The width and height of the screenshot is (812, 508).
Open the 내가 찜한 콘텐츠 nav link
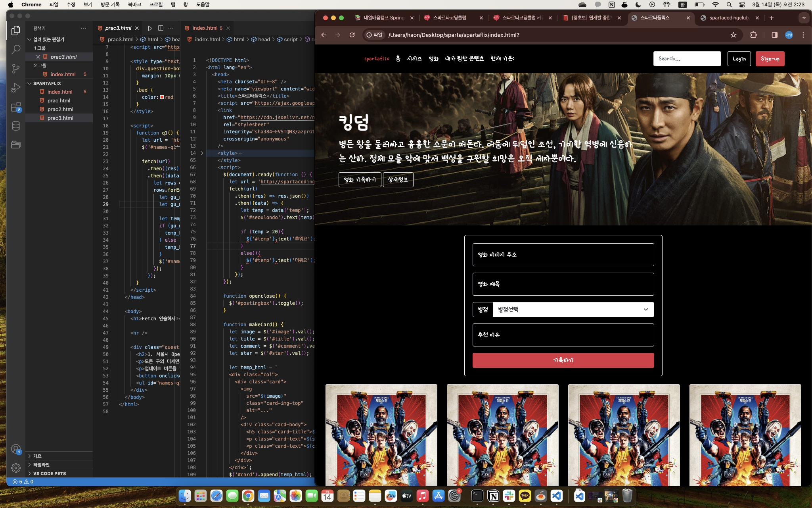(464, 59)
